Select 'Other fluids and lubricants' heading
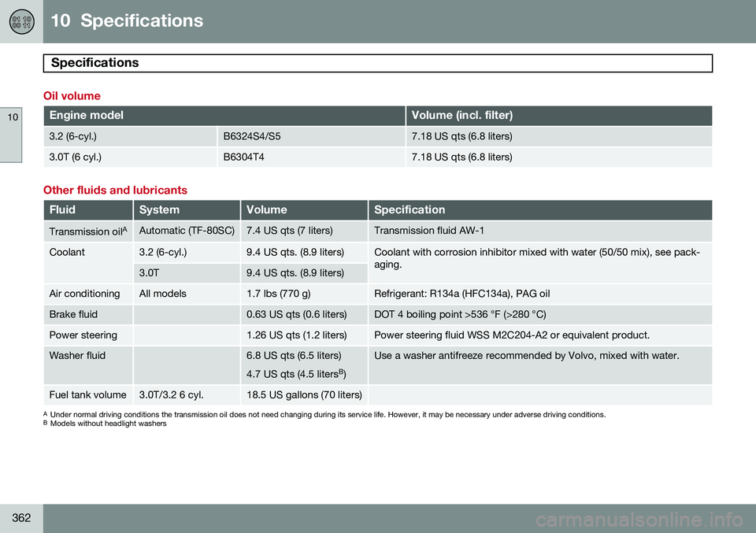756x533 pixels. click(x=115, y=190)
